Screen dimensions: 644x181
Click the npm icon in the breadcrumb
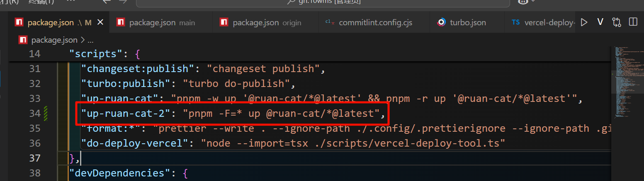[23, 40]
